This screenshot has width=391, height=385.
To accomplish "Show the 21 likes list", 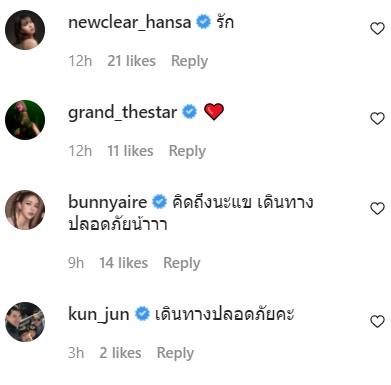I will coord(131,61).
